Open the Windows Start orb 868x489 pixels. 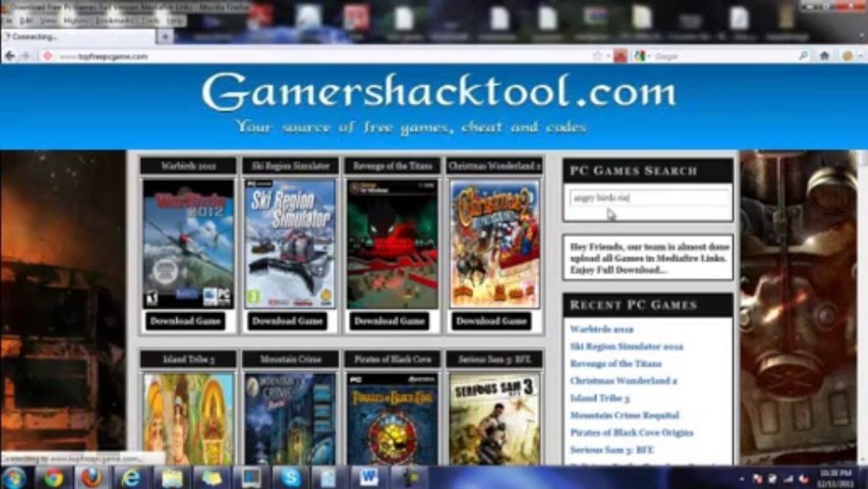14,478
